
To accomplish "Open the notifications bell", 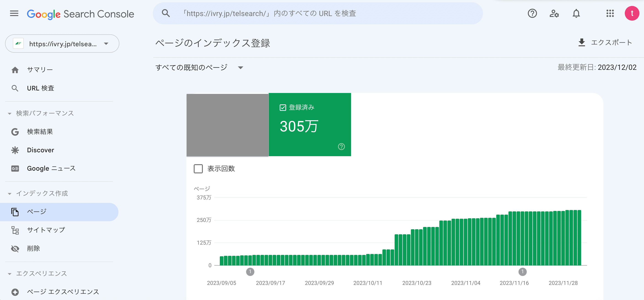I will point(576,14).
